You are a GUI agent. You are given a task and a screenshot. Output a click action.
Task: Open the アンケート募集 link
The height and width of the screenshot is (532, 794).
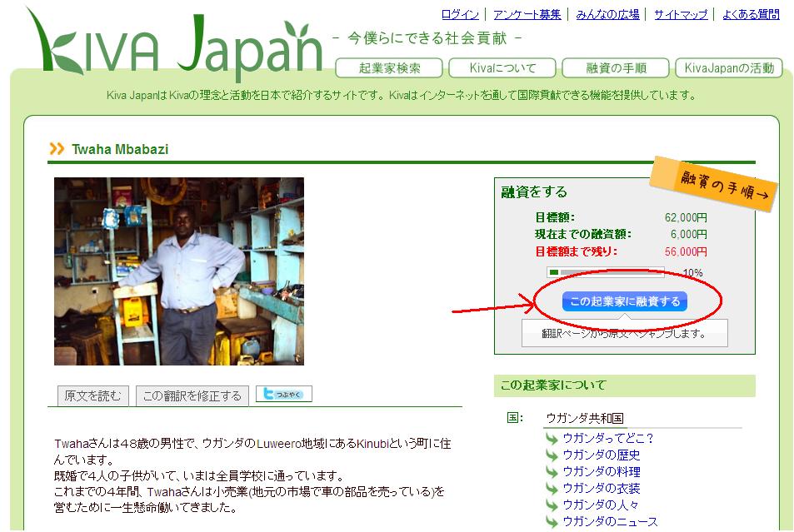pyautogui.click(x=527, y=14)
